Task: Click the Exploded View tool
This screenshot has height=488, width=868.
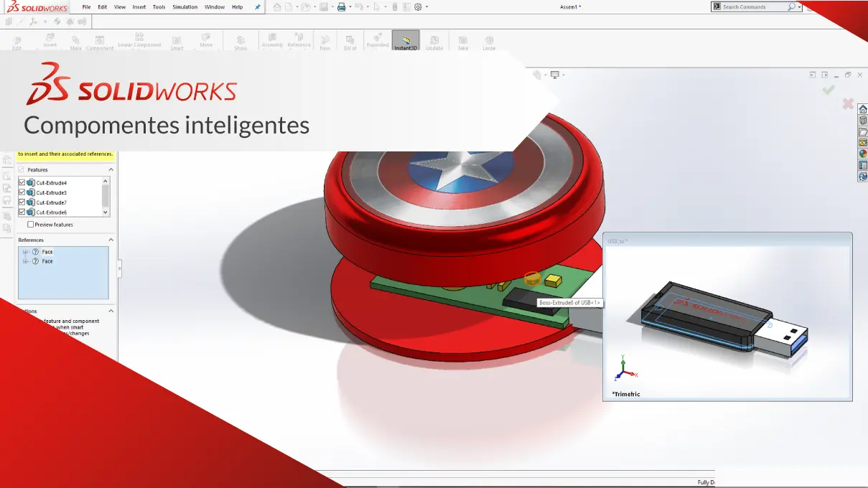Action: [377, 42]
